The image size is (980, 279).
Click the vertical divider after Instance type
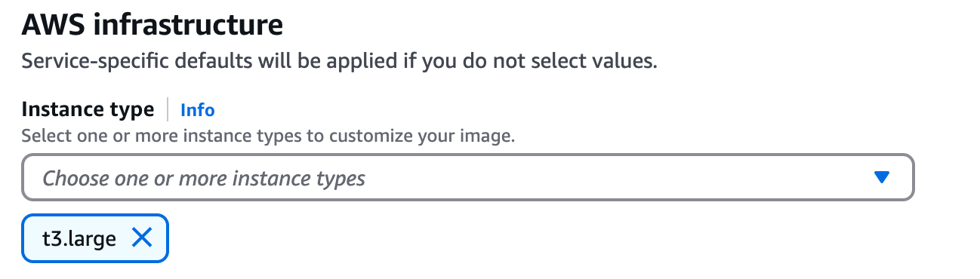click(x=168, y=110)
